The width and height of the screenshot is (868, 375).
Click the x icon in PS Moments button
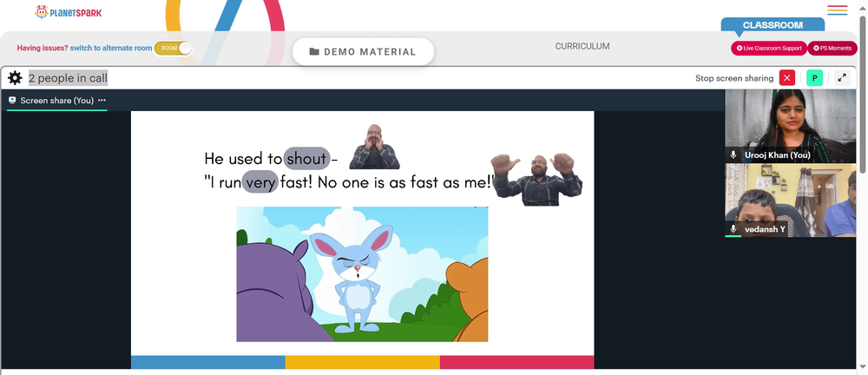pos(816,49)
